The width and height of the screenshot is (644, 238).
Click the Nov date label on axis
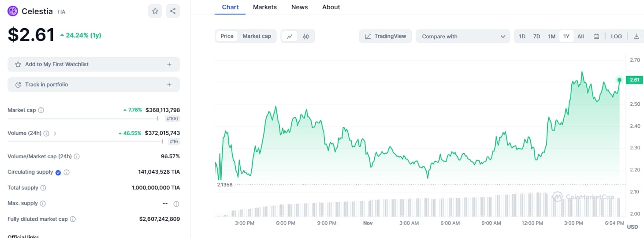[x=368, y=223]
